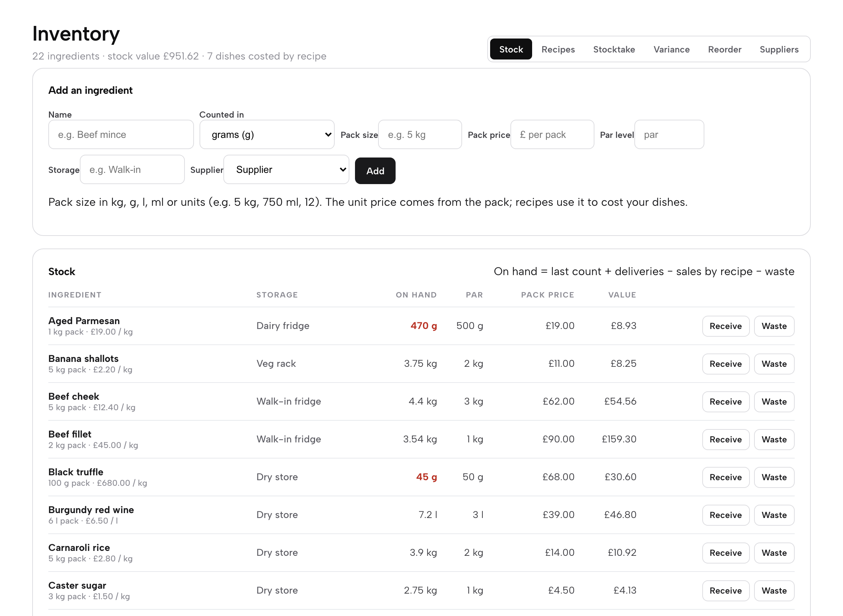Click the Add button
The image size is (843, 616).
coord(375,171)
